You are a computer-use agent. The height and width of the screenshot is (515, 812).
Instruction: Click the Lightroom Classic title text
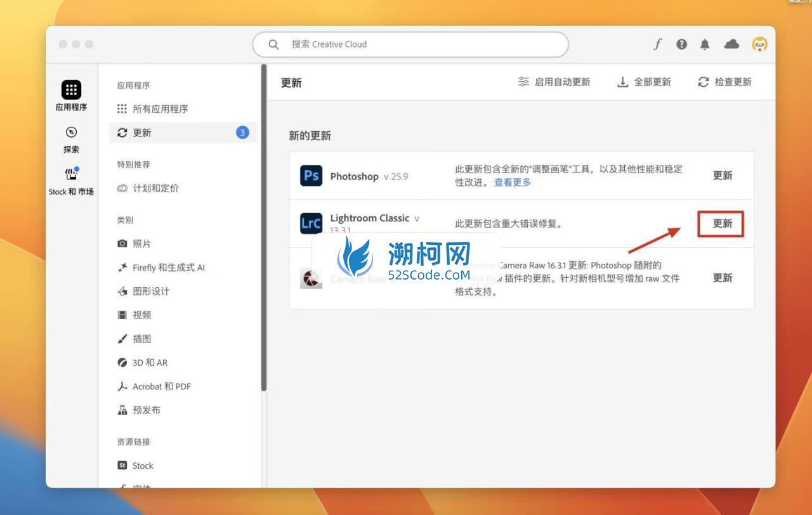370,218
